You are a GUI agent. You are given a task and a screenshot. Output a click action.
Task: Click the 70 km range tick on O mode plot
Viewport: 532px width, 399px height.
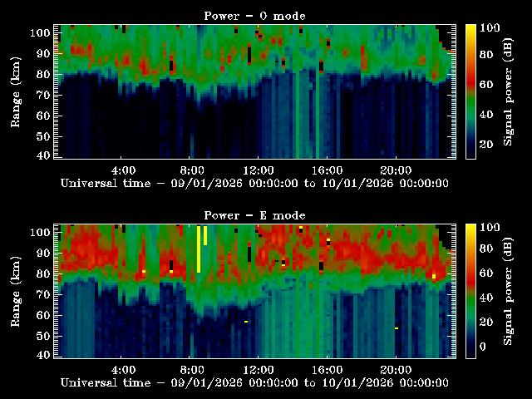[x=43, y=95]
